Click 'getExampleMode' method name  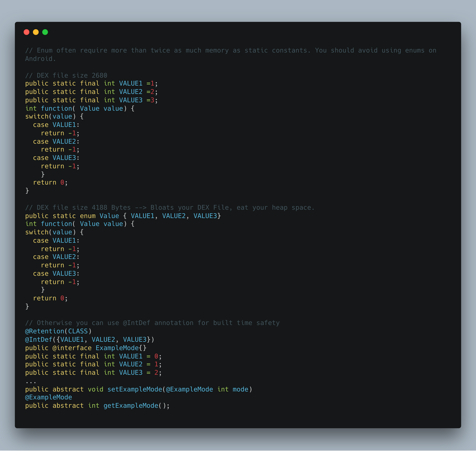131,406
